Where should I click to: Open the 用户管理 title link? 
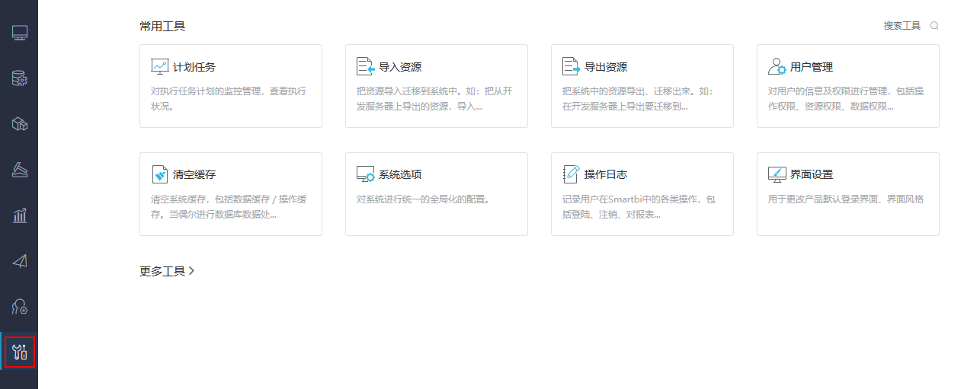[812, 67]
